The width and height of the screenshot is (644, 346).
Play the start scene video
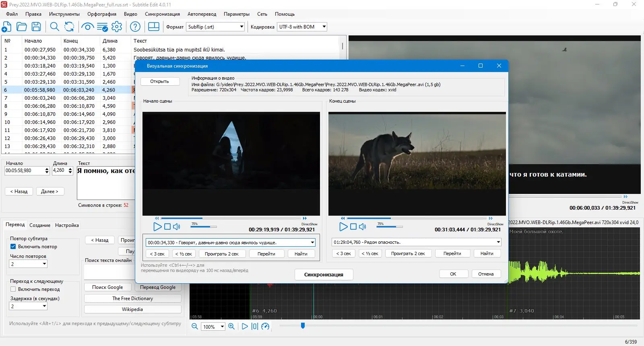coord(157,227)
